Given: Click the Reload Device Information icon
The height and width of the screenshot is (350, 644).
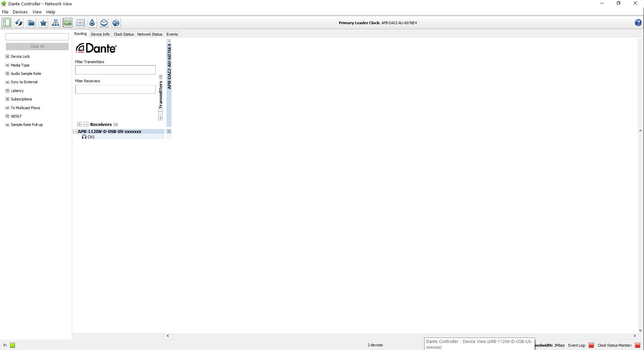Looking at the screenshot, I should click(x=19, y=23).
